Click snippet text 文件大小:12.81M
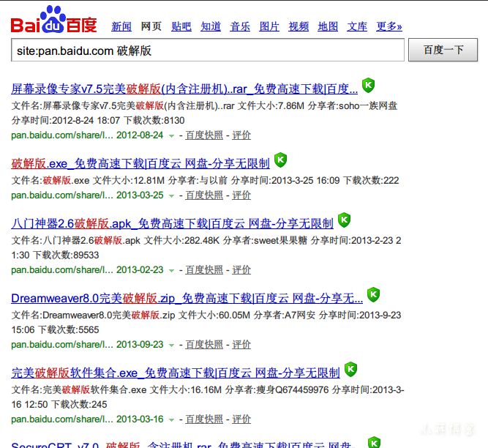Image resolution: width=488 pixels, height=448 pixels. coord(129,181)
